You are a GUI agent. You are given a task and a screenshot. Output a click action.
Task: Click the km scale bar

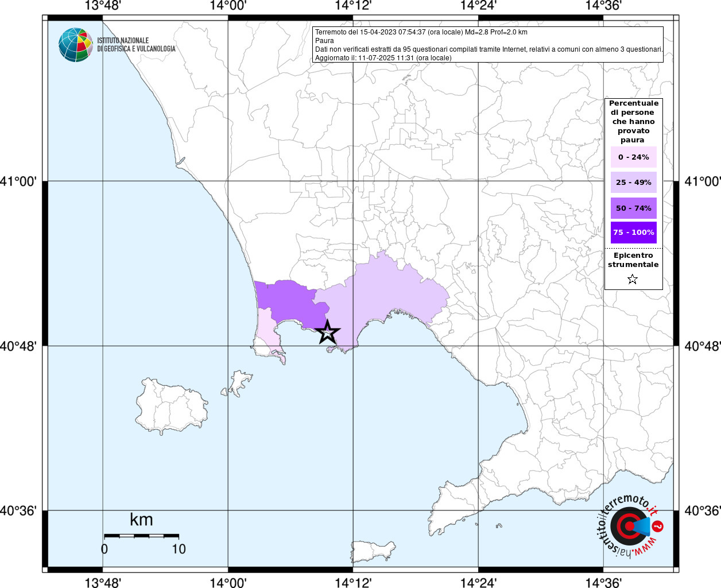pyautogui.click(x=141, y=536)
